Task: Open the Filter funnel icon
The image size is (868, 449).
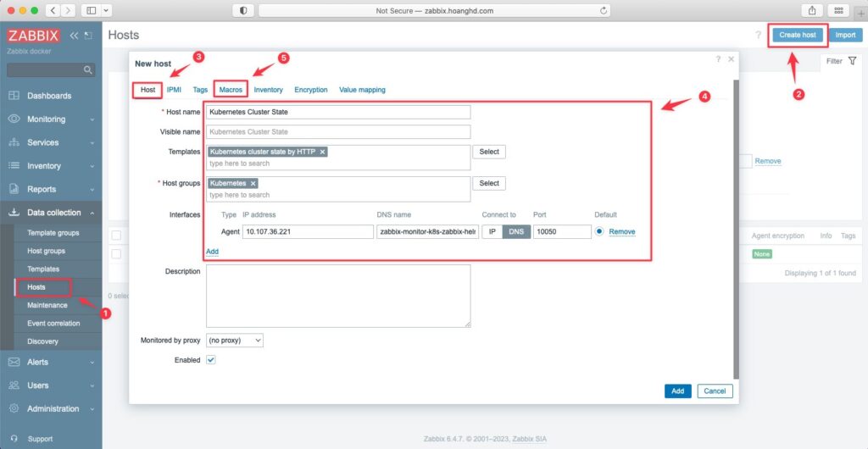Action: (853, 61)
